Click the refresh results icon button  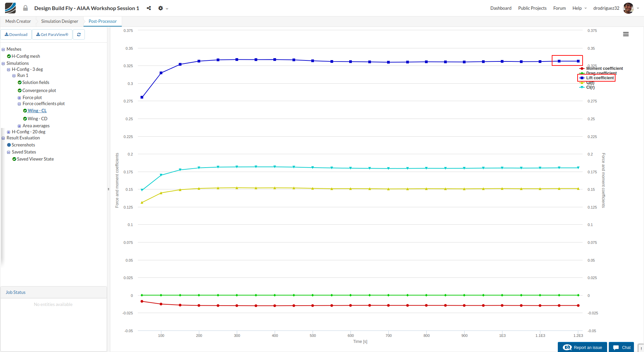[79, 35]
